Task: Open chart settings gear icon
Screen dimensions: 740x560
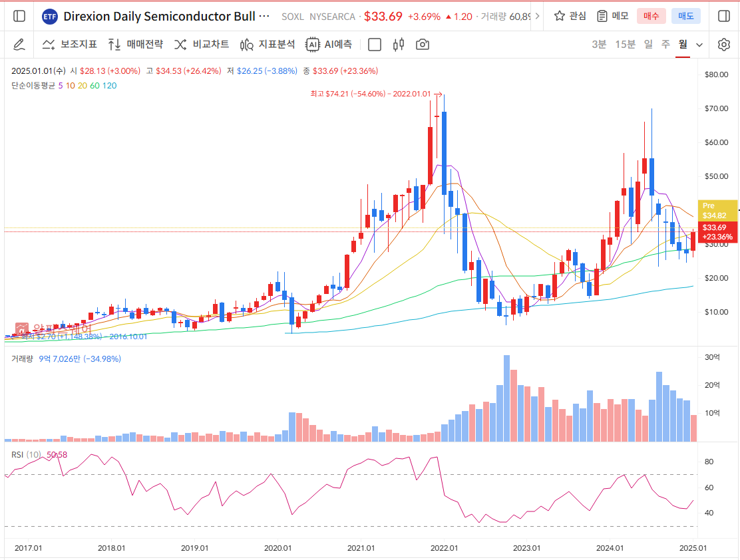Action: (x=723, y=45)
